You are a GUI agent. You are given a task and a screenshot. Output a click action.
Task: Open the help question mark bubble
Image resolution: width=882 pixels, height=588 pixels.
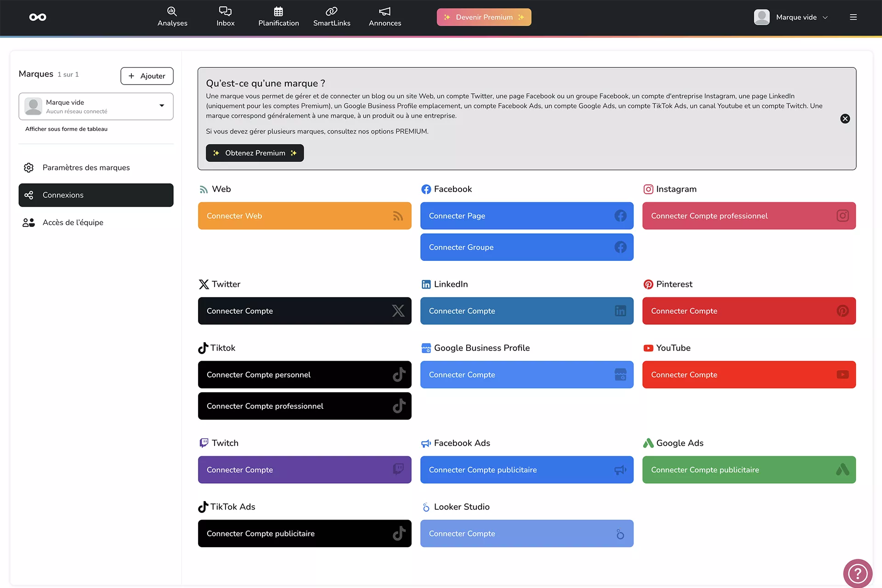click(857, 573)
